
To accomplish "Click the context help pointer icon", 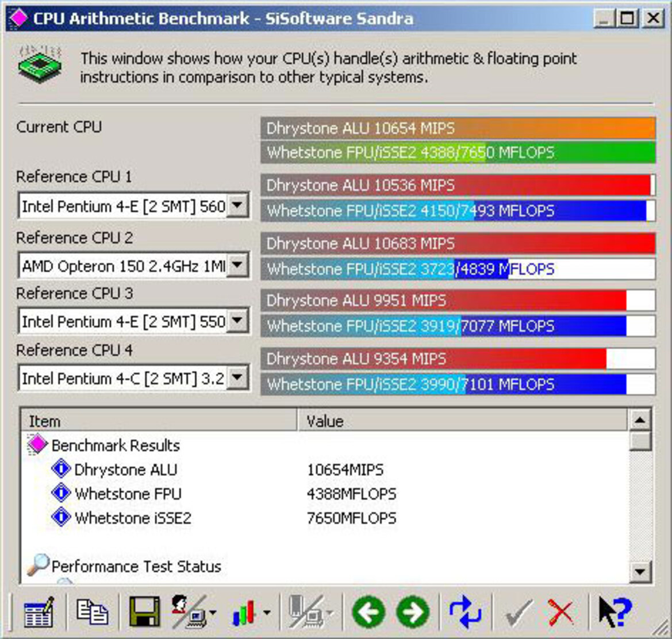I will point(615,612).
